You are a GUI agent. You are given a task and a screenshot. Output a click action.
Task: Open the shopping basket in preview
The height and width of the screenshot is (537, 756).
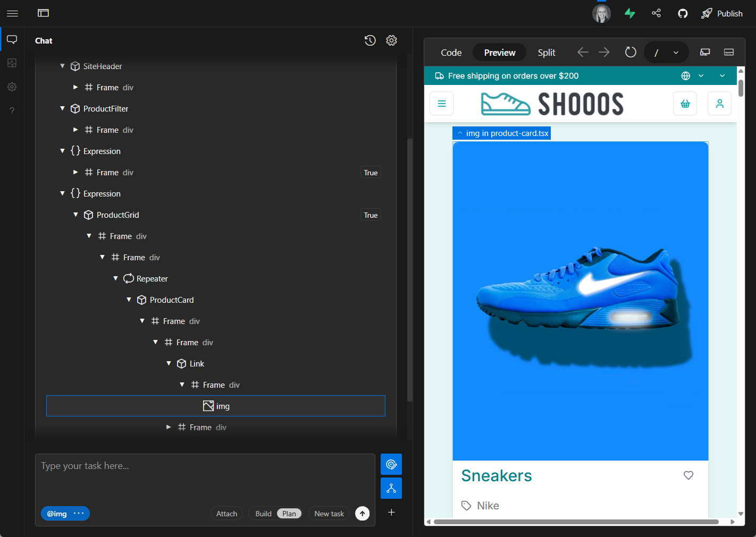(685, 104)
